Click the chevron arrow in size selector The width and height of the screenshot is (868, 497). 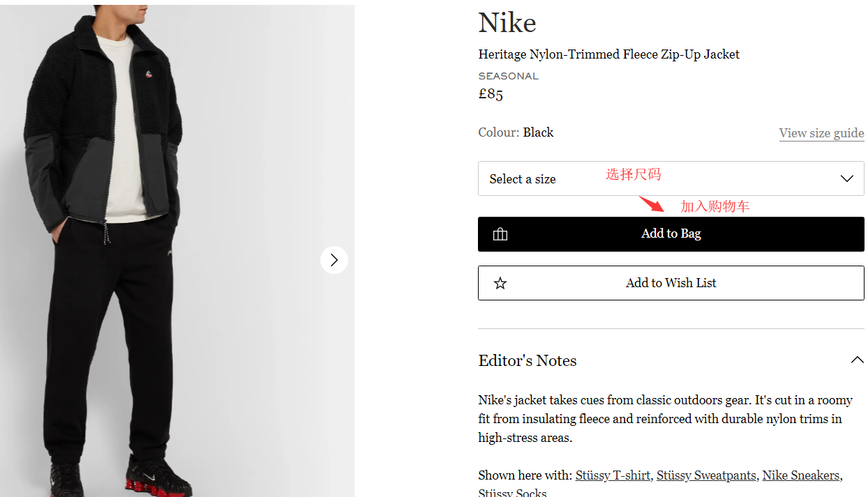(847, 178)
